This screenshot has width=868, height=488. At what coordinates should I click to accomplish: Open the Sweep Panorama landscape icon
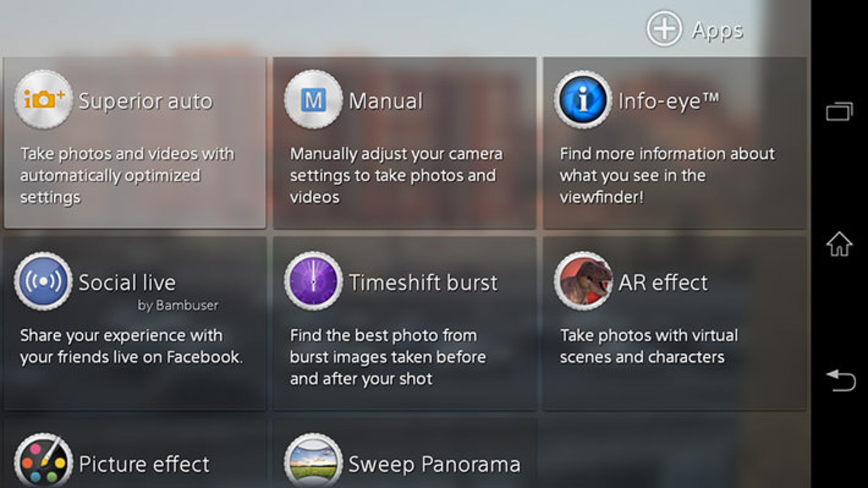313,462
